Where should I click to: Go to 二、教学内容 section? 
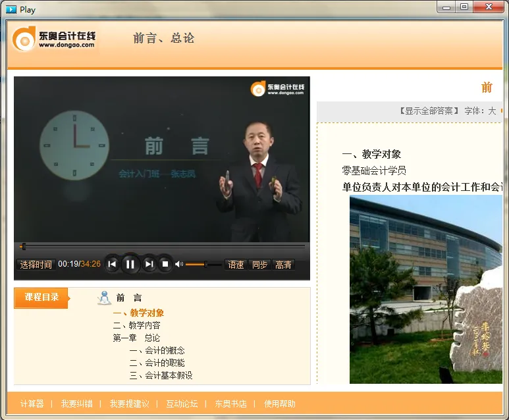pyautogui.click(x=136, y=325)
